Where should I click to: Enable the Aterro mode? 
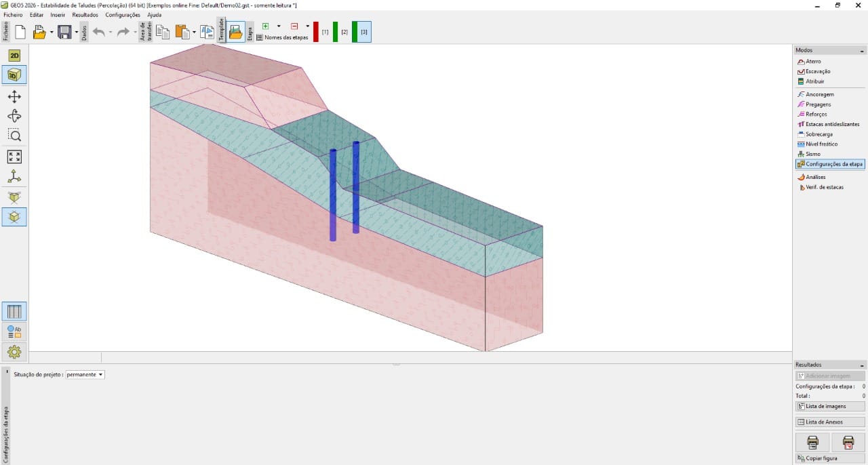coord(812,61)
